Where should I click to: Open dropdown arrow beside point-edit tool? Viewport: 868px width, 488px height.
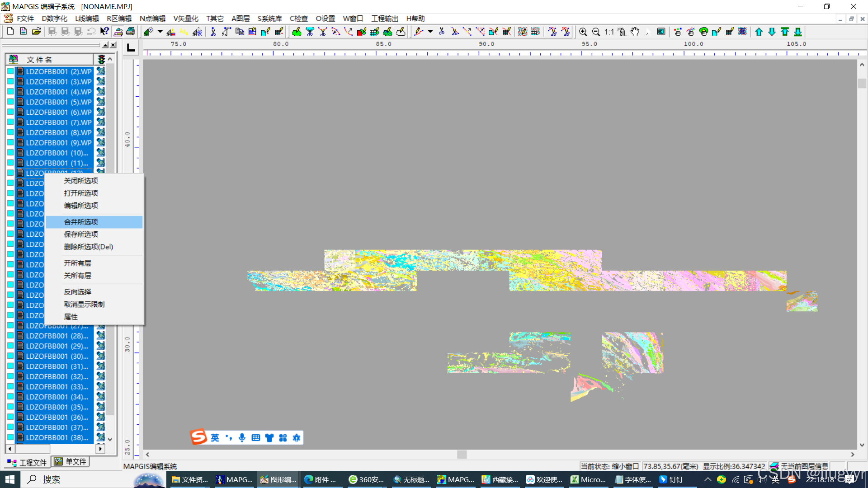coord(160,32)
